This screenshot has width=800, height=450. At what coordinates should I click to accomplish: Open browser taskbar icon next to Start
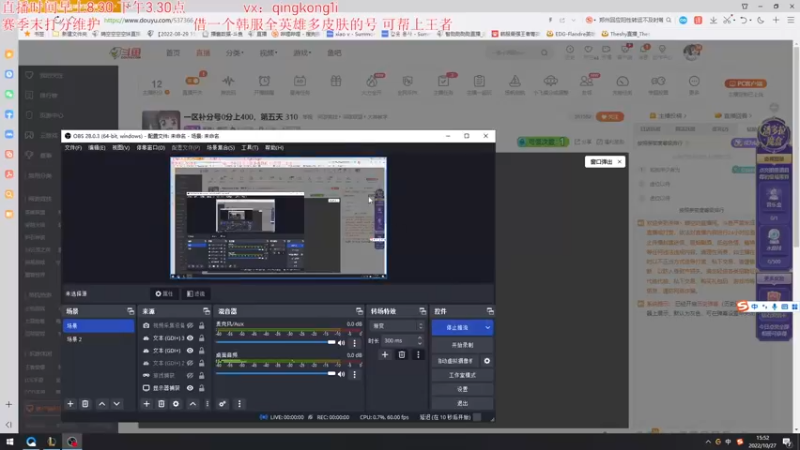click(31, 441)
